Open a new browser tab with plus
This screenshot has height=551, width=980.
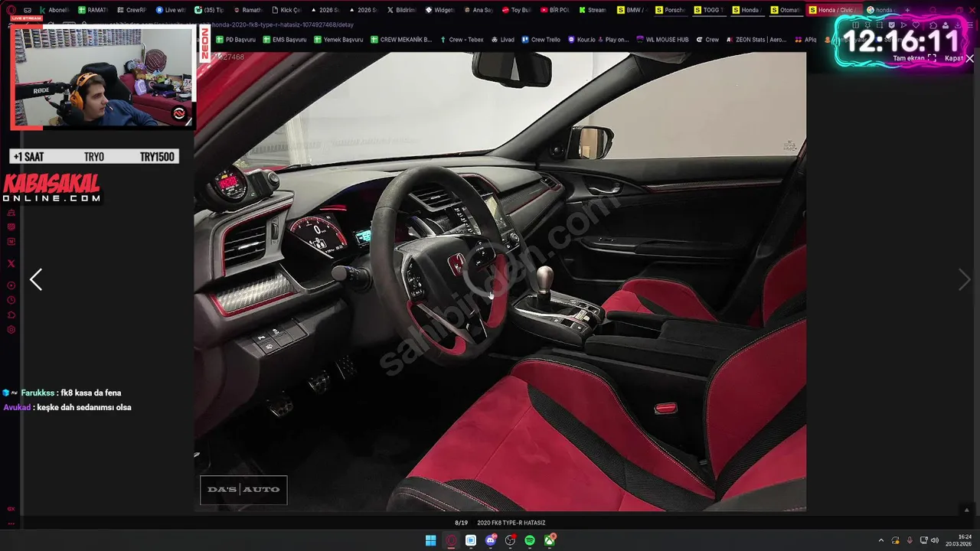[x=908, y=10]
